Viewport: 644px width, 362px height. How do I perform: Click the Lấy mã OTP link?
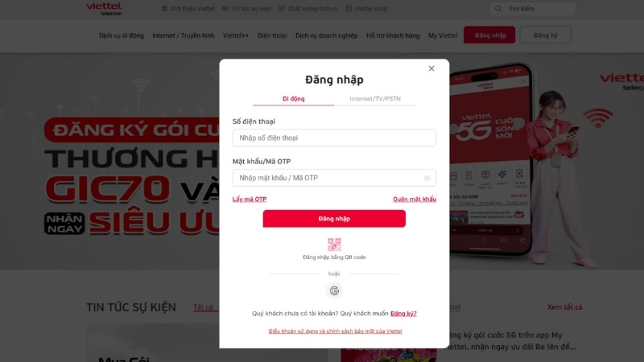(250, 199)
